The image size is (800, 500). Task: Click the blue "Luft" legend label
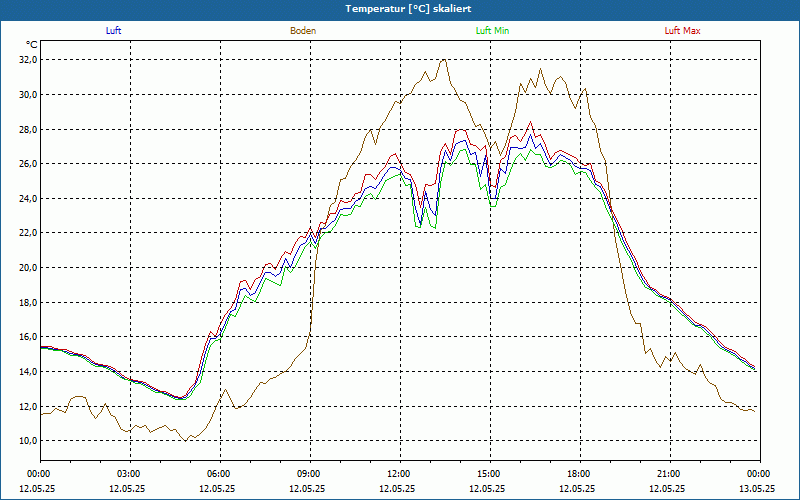pos(113,31)
